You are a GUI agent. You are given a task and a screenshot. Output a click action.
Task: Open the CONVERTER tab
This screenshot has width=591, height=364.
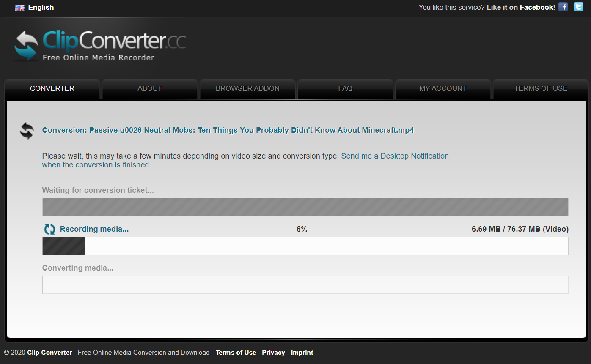pyautogui.click(x=52, y=89)
